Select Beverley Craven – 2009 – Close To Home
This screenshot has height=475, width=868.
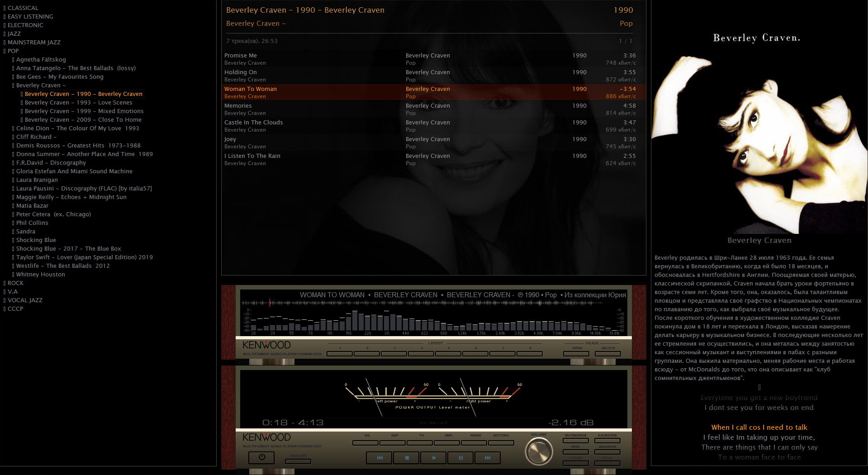[83, 120]
